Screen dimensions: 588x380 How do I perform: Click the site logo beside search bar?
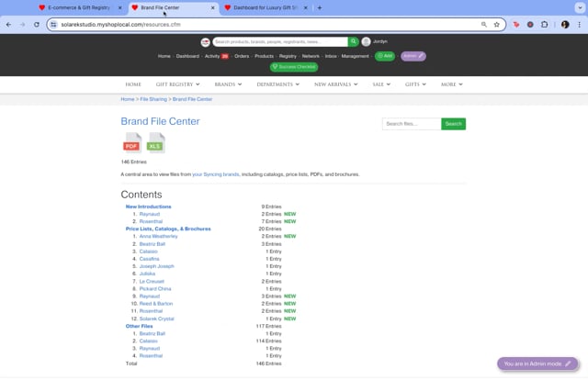[205, 42]
